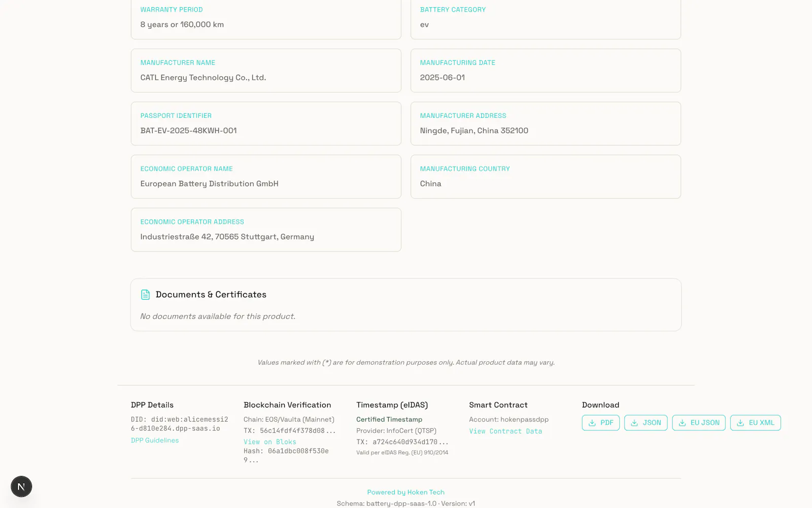This screenshot has height=508, width=812.
Task: Download the EU XML export
Action: point(755,423)
